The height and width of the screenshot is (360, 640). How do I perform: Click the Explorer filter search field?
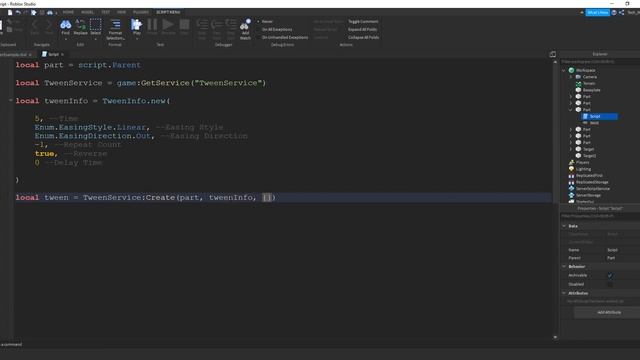600,62
